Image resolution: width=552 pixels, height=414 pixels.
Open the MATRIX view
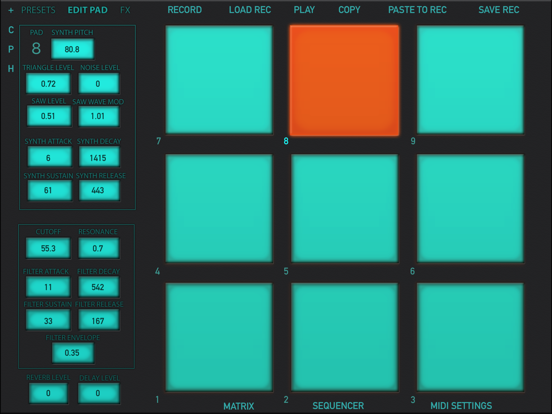point(239,406)
